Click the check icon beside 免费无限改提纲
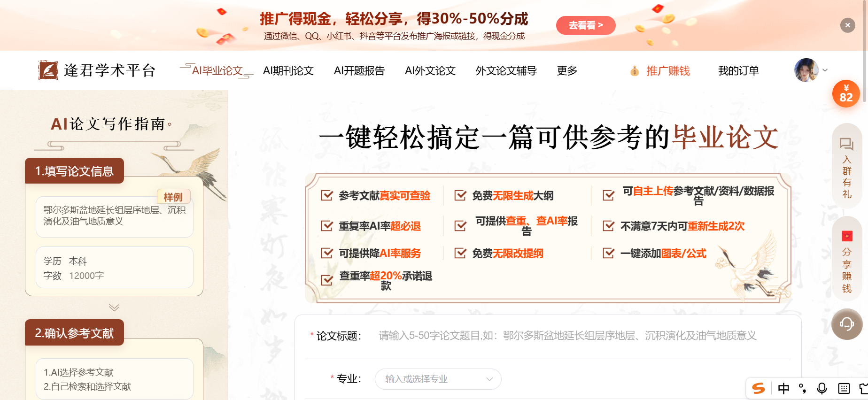This screenshot has width=868, height=400. coord(460,253)
